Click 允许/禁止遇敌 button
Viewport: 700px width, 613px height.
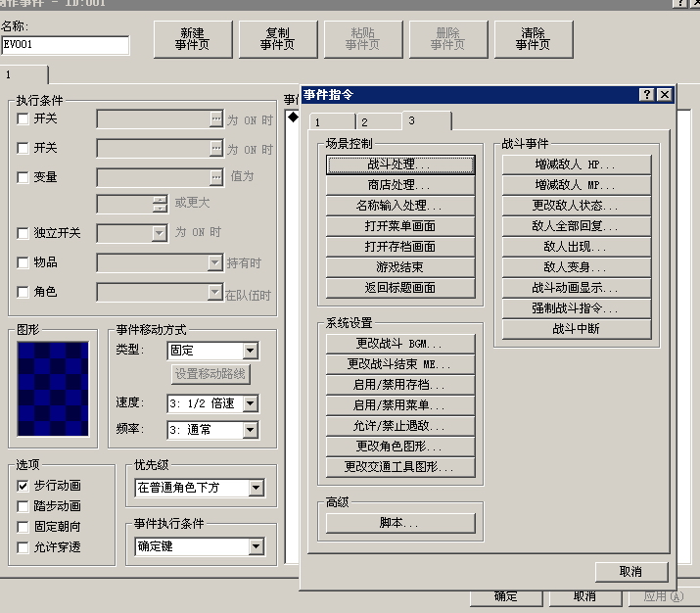tap(400, 426)
